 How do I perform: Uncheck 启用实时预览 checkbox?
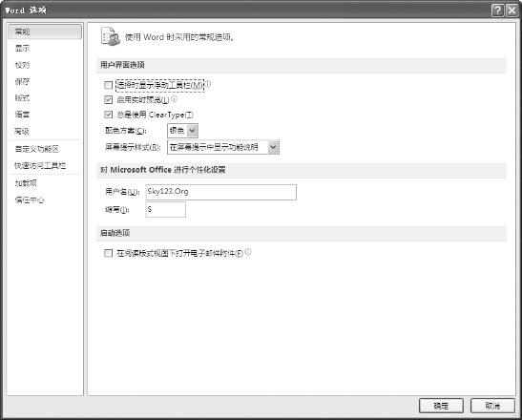coord(108,99)
